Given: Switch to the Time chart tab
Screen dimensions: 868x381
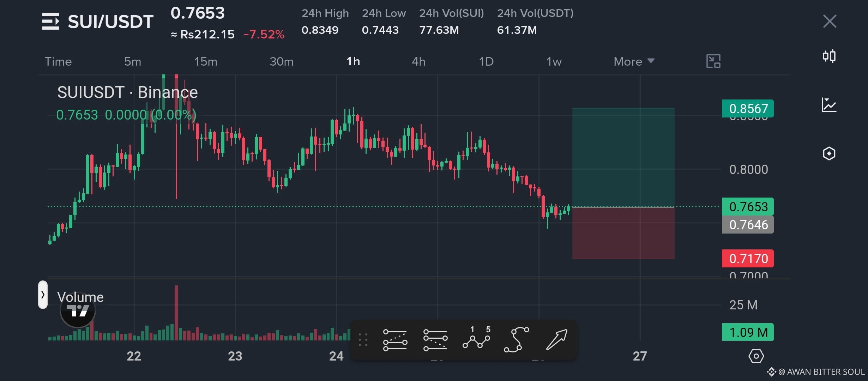Looking at the screenshot, I should pyautogui.click(x=58, y=61).
